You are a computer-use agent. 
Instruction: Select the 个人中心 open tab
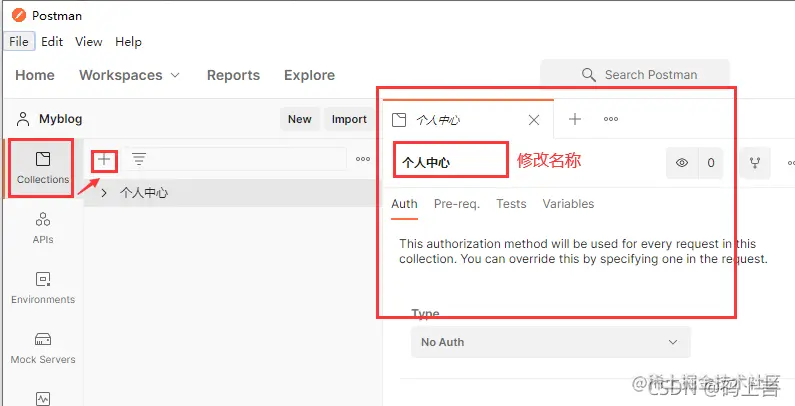[468, 120]
